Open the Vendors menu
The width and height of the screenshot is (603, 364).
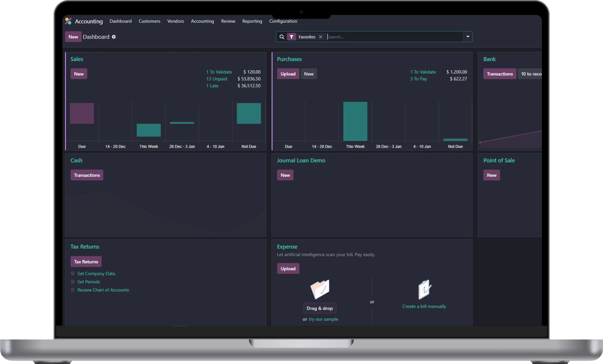pyautogui.click(x=175, y=21)
